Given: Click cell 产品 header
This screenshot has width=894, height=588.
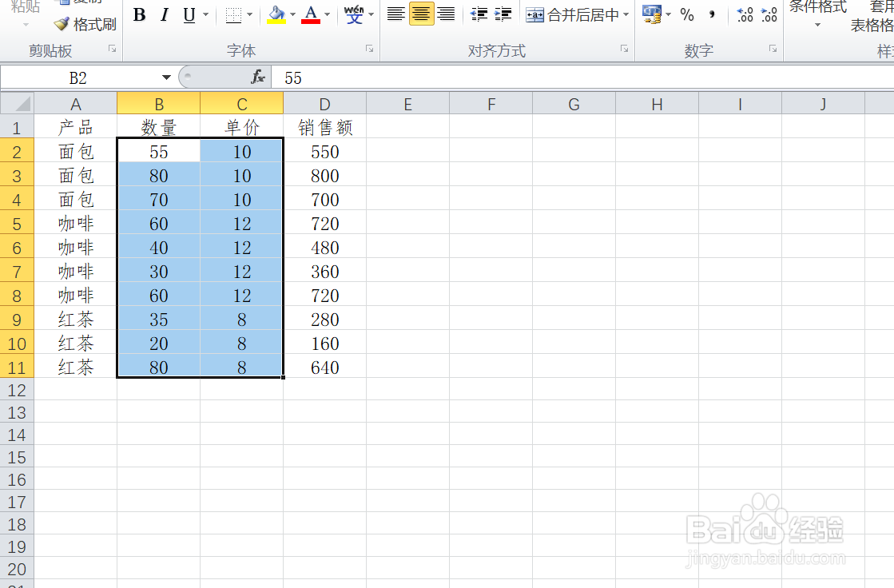Looking at the screenshot, I should pos(76,127).
